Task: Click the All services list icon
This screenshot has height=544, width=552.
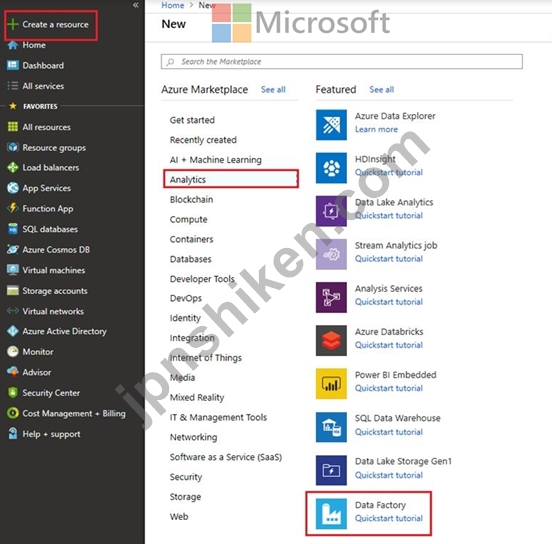Action: coord(13,86)
